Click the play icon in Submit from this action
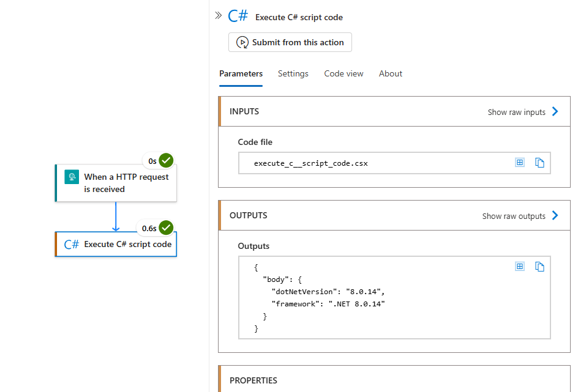This screenshot has width=578, height=392. pyautogui.click(x=243, y=42)
